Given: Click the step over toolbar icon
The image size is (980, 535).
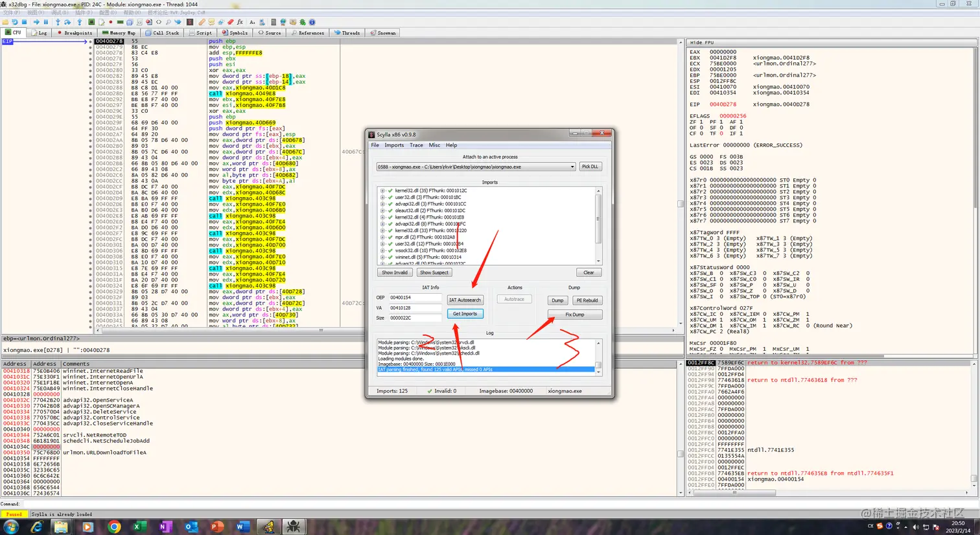Looking at the screenshot, I should 67,22.
